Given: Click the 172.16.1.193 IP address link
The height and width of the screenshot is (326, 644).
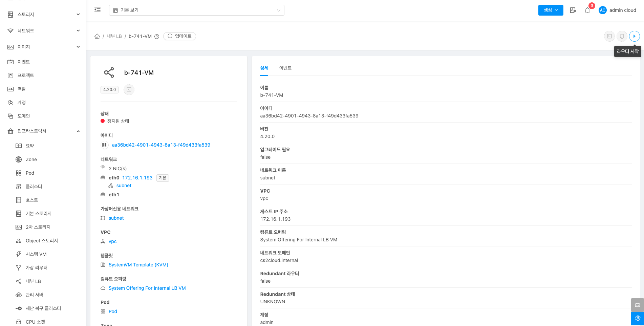Looking at the screenshot, I should pos(137,178).
